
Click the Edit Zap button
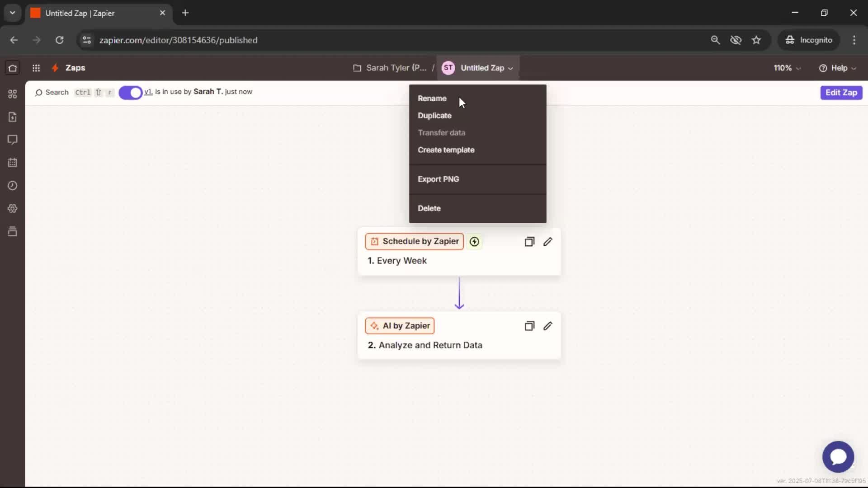tap(841, 93)
